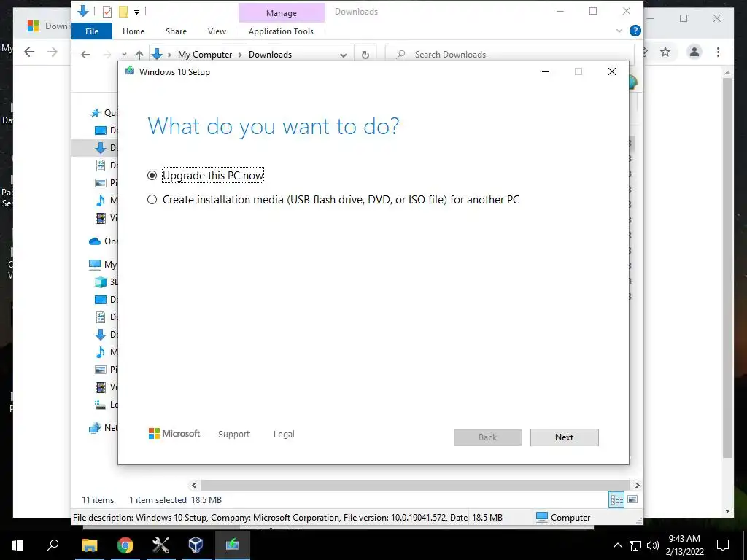Click the Microsoft logo in Setup footer
The image size is (747, 560).
174,433
